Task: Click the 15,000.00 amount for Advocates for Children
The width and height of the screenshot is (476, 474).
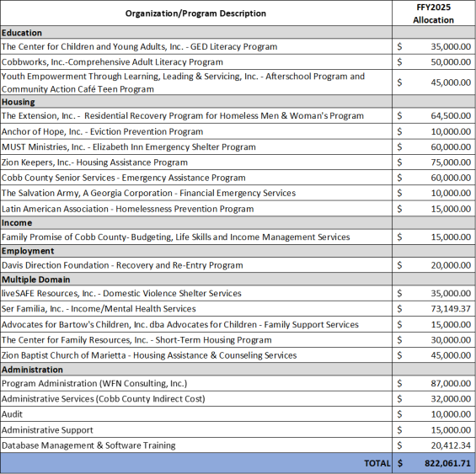Action: 451,324
